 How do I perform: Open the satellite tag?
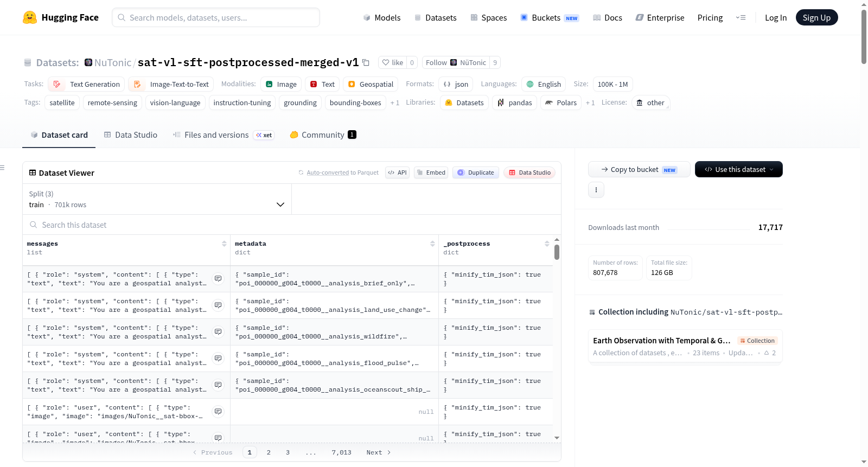tap(62, 103)
